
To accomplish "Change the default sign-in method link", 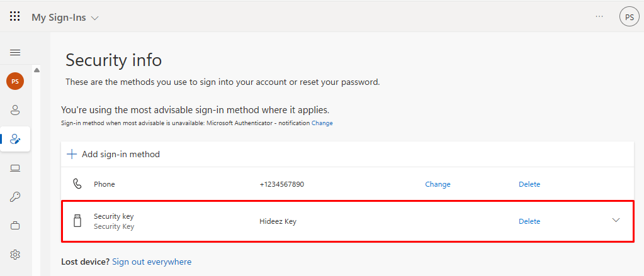I will point(322,123).
